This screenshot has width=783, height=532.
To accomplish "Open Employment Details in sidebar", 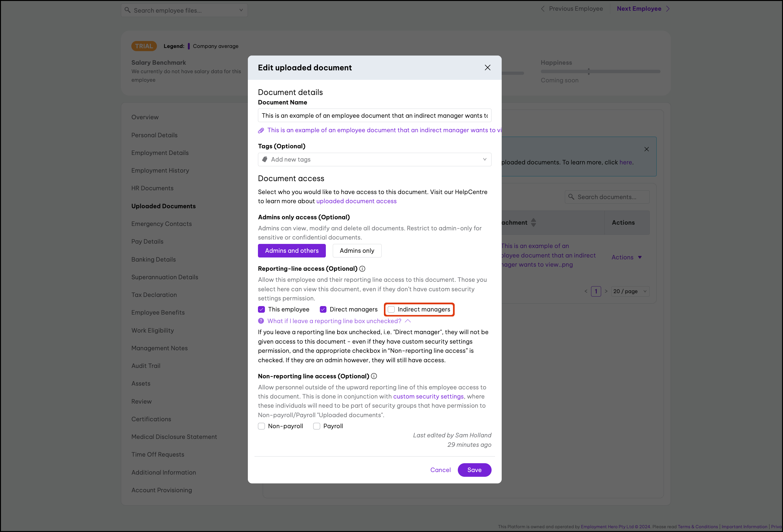I will pyautogui.click(x=160, y=152).
